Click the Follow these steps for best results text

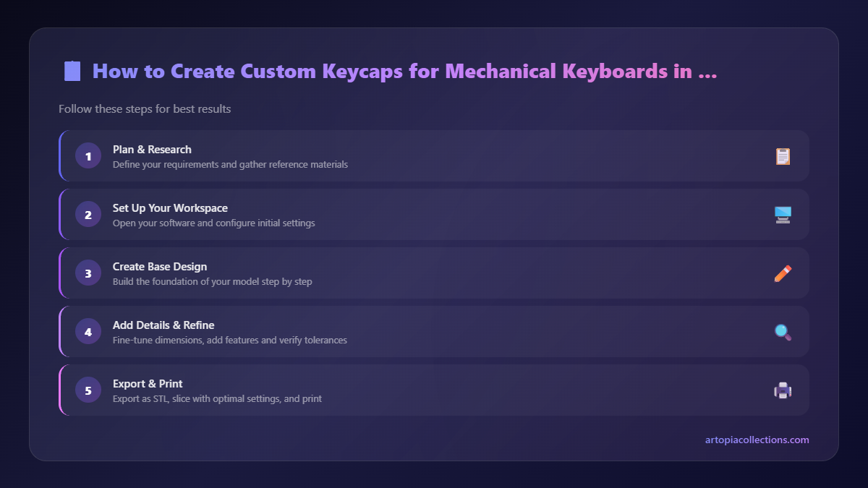[x=145, y=108]
